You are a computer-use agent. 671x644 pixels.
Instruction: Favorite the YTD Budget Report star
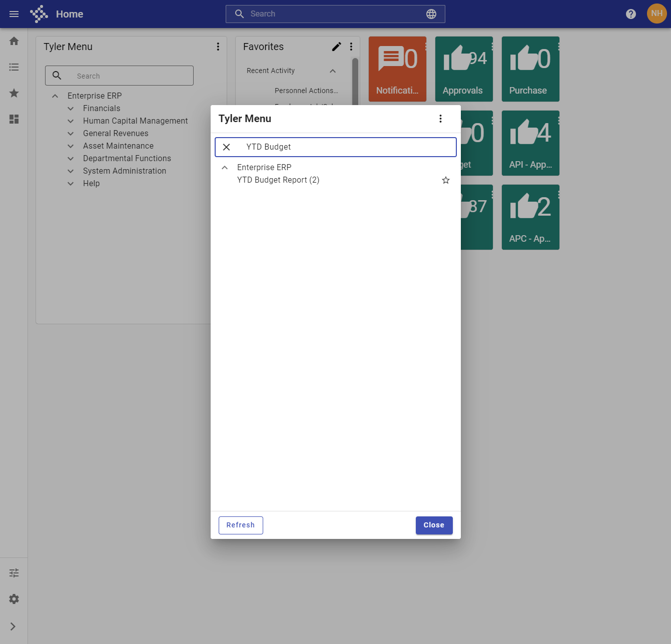click(x=446, y=180)
